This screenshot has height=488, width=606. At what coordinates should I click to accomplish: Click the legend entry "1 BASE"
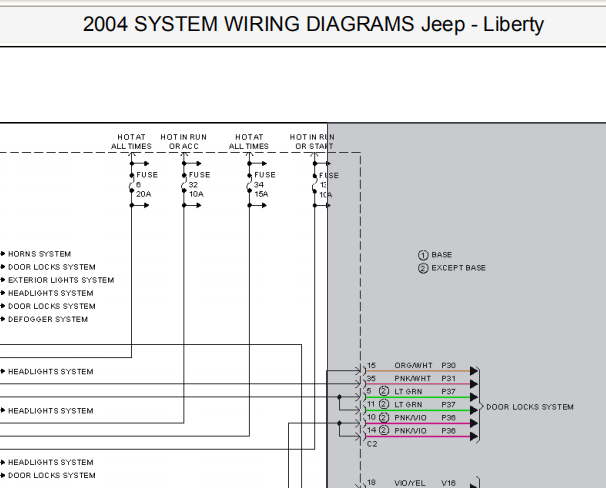[x=435, y=255]
